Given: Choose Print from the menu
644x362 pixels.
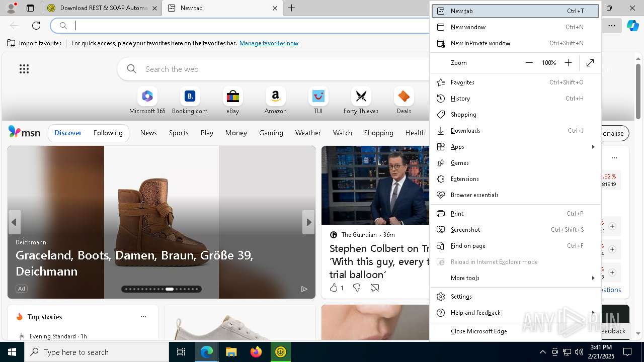Looking at the screenshot, I should [516, 214].
